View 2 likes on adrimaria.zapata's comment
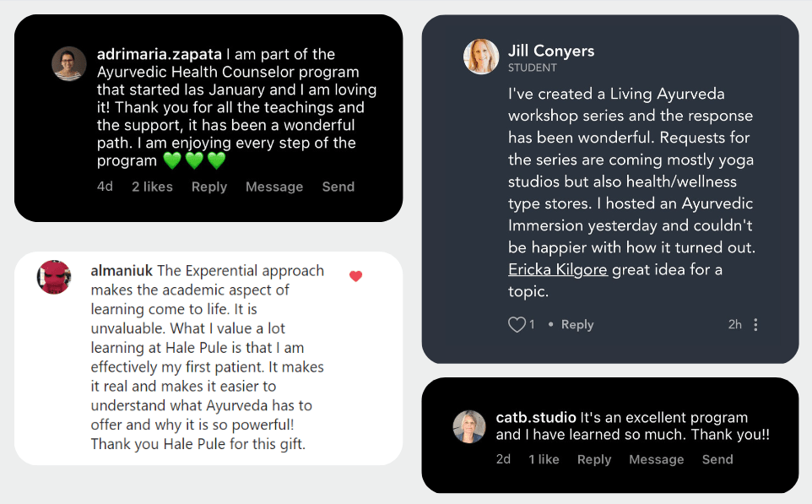Screen dimensions: 812x504 pos(152,187)
